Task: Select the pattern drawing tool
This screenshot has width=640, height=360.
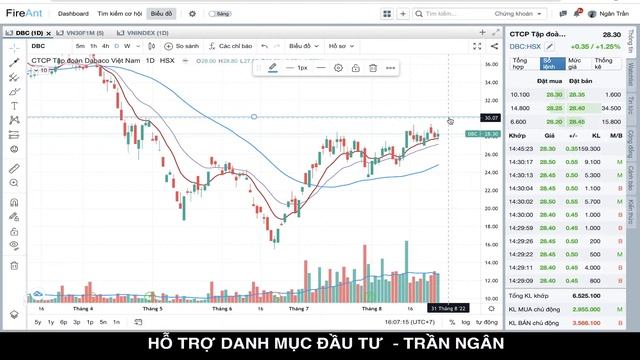Action: [14, 120]
